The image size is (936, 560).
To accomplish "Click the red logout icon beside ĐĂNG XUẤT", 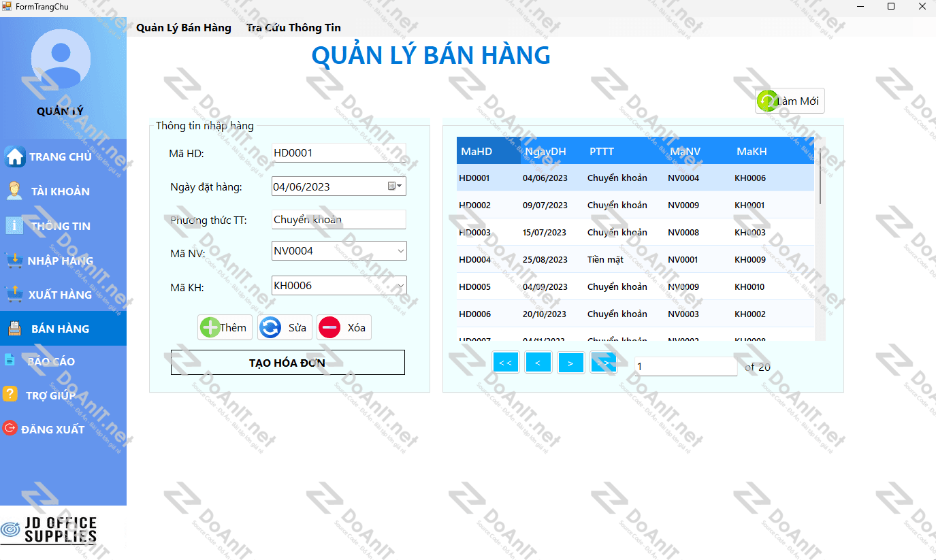I will click(x=10, y=428).
